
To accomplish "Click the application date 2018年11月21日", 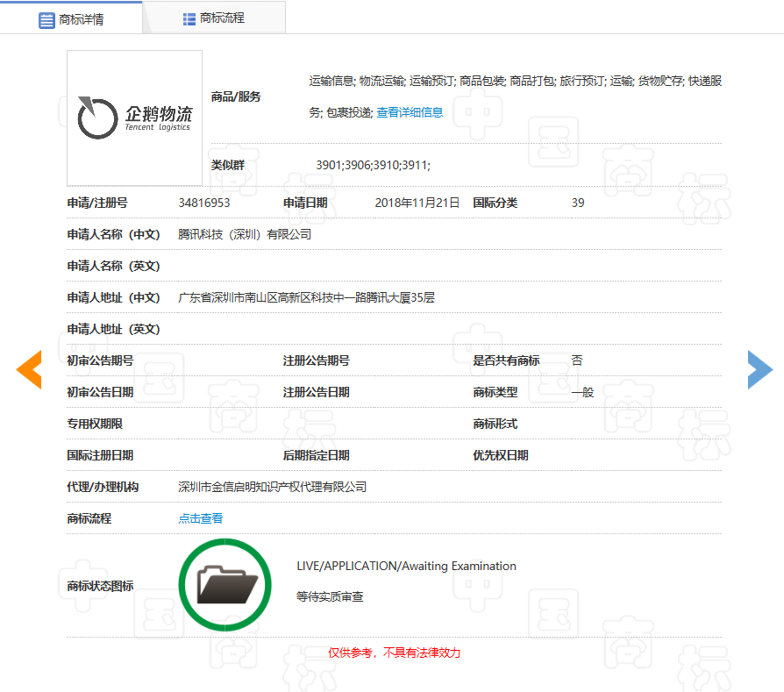I will 417,203.
